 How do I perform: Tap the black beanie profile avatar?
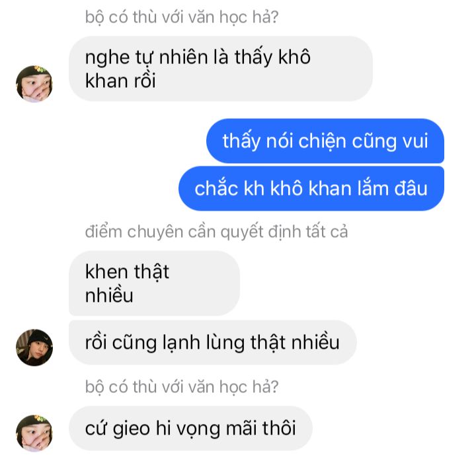click(x=34, y=347)
